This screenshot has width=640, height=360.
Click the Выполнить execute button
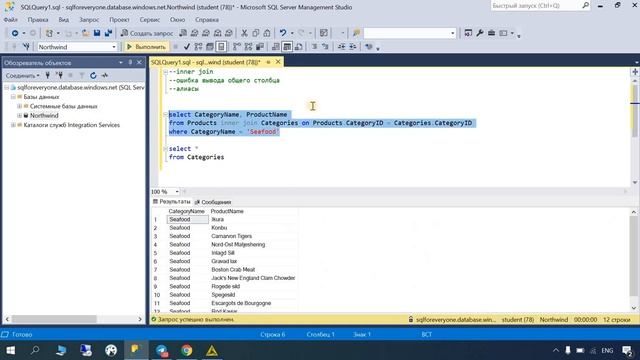click(x=146, y=47)
